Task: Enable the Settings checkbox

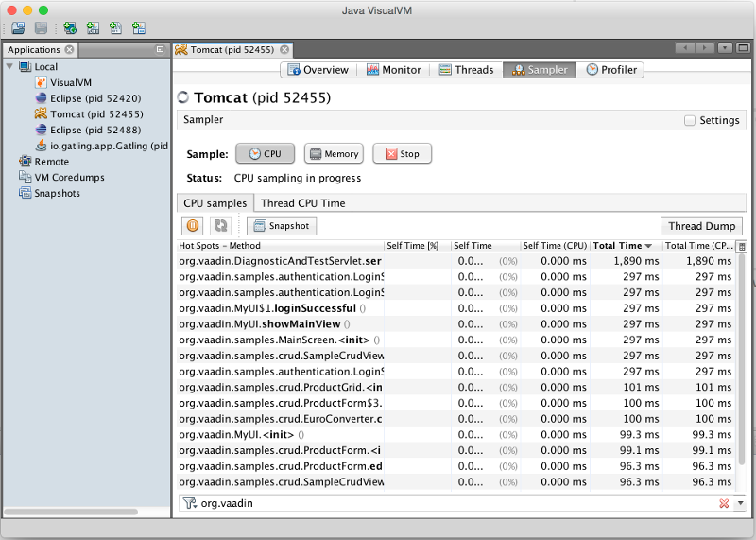Action: pos(690,120)
